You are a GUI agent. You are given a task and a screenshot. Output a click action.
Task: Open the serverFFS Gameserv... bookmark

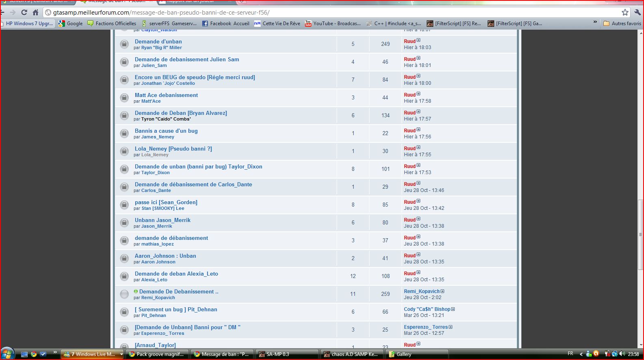tap(169, 24)
